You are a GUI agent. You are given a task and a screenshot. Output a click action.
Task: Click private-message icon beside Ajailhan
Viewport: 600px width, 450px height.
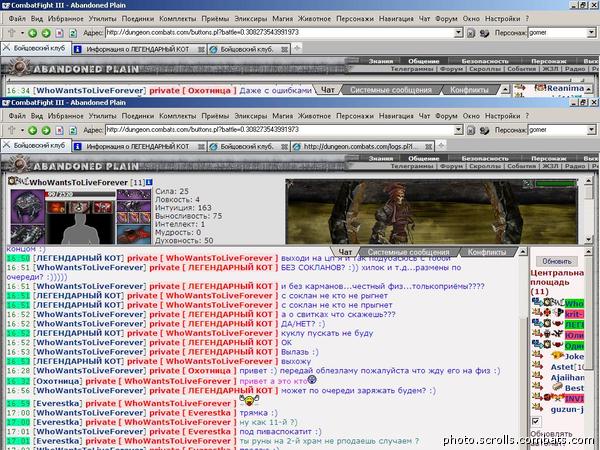pos(537,377)
